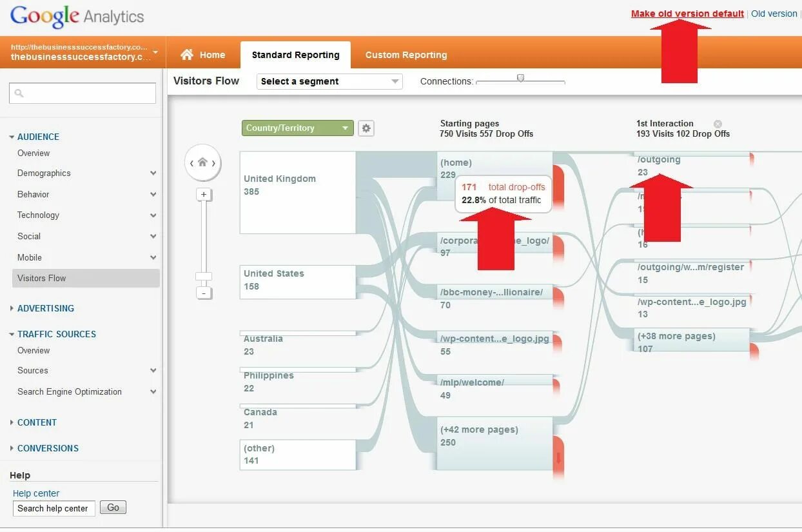
Task: Expand the Behavior submenu
Action: pyautogui.click(x=153, y=194)
